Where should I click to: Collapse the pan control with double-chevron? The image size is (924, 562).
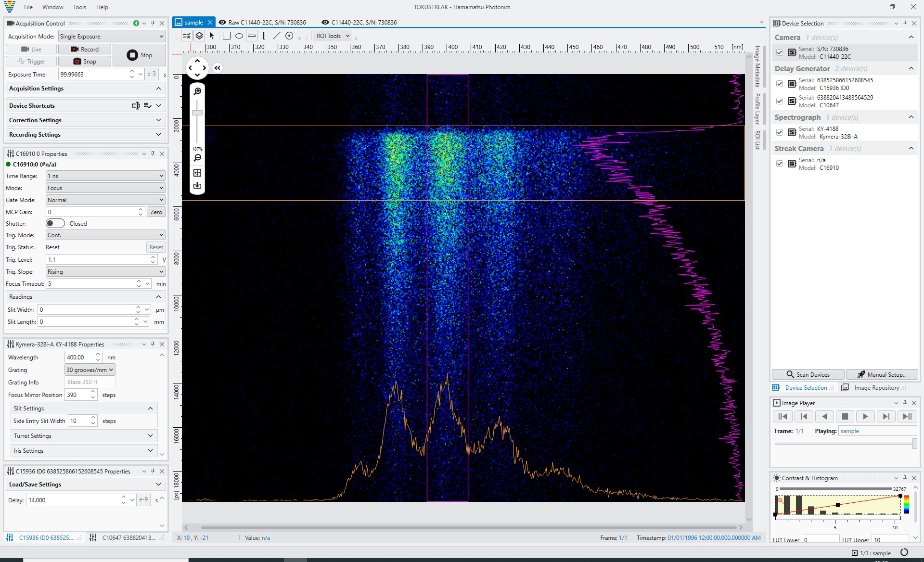coord(218,68)
